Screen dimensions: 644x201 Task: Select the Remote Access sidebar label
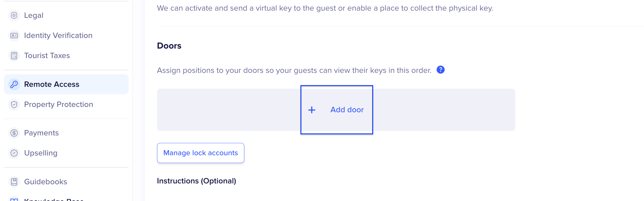pyautogui.click(x=52, y=84)
